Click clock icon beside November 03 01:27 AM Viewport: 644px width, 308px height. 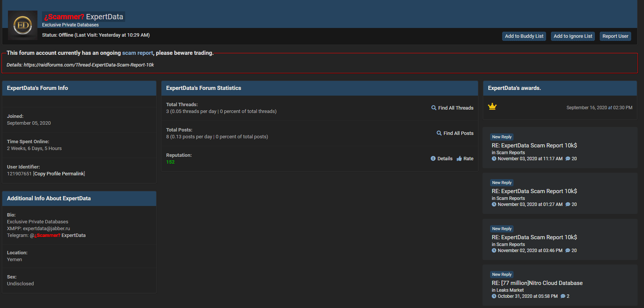tap(494, 204)
